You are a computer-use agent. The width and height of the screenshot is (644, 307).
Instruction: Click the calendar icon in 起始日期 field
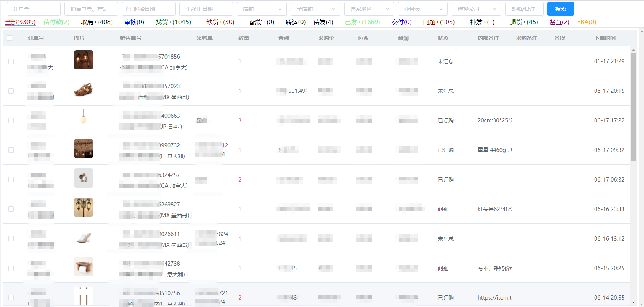[x=128, y=9]
